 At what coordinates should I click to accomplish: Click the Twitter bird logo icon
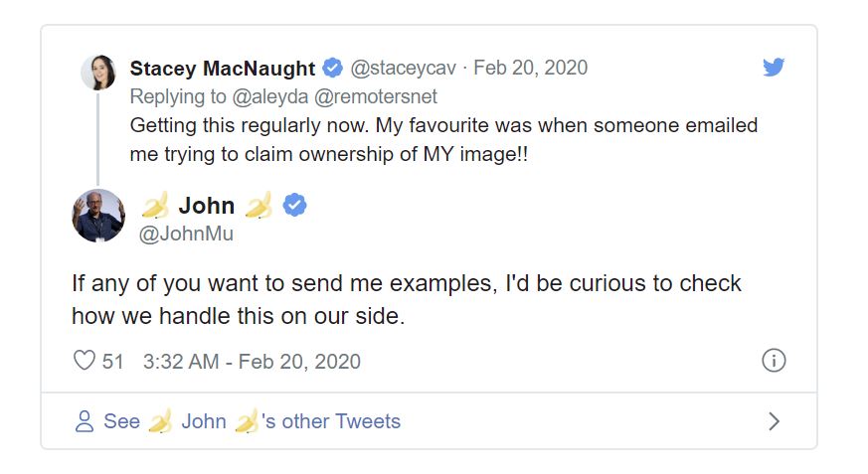tap(774, 67)
